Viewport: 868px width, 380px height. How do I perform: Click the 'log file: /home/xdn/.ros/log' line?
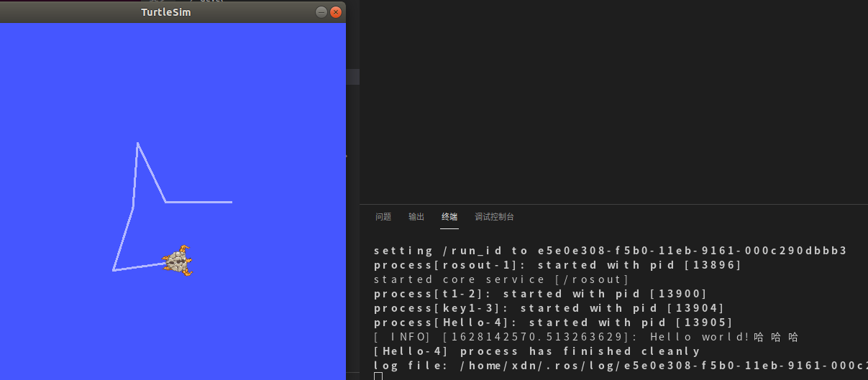621,366
